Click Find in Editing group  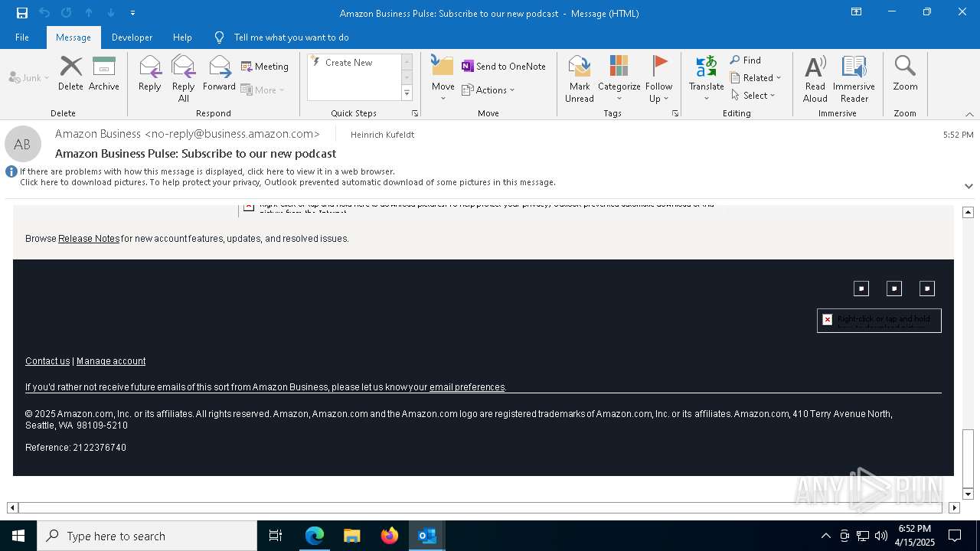pos(746,60)
